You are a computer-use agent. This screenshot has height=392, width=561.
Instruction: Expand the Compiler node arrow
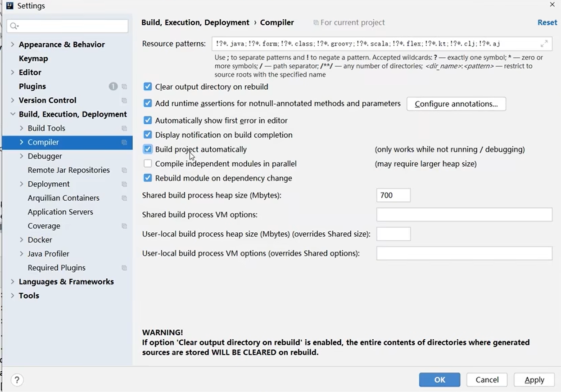click(21, 142)
